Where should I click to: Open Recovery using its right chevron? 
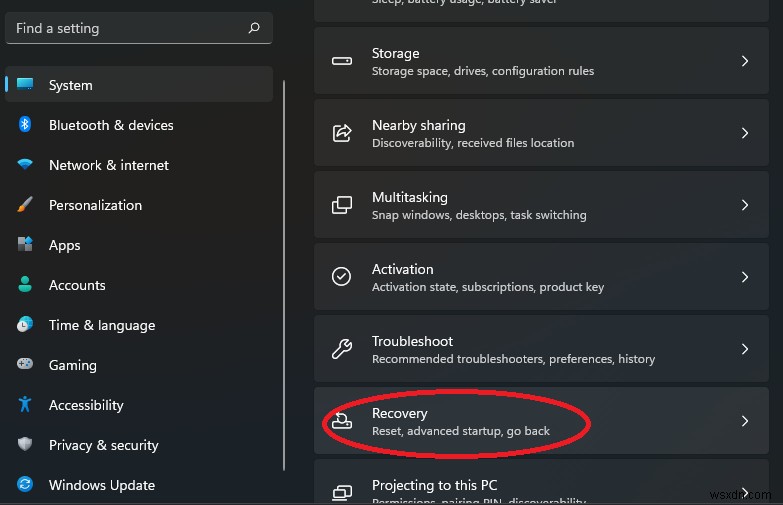[x=745, y=421]
